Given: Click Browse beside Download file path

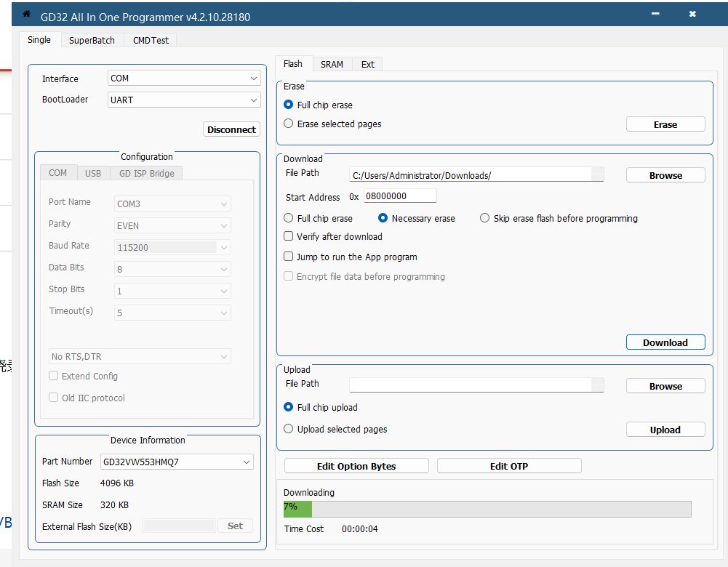Looking at the screenshot, I should pyautogui.click(x=665, y=175).
